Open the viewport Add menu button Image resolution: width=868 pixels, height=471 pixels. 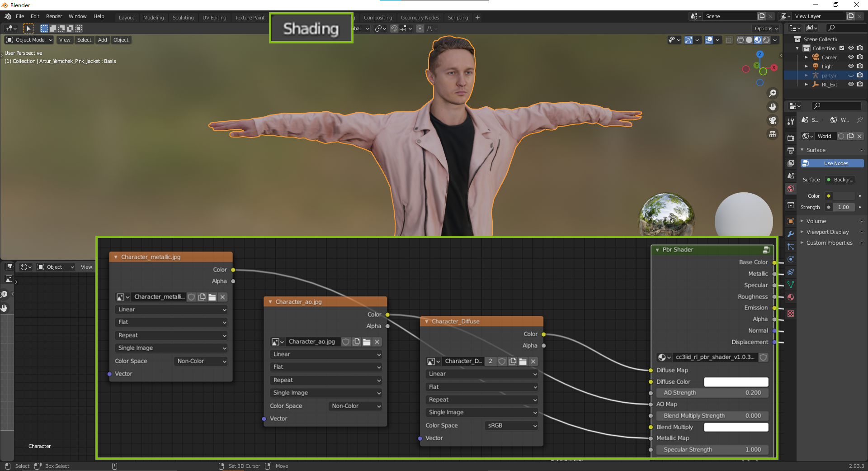click(x=103, y=40)
